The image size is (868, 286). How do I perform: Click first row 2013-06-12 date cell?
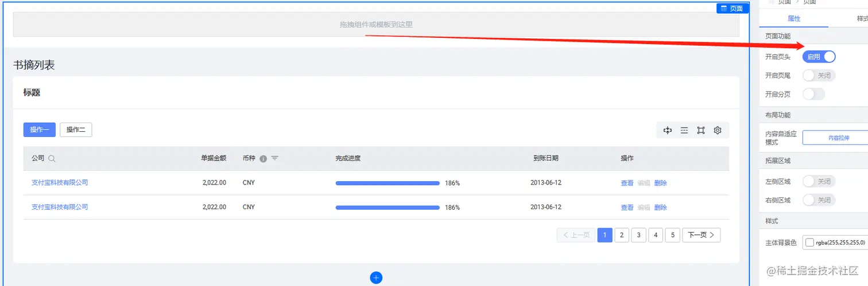coord(545,183)
